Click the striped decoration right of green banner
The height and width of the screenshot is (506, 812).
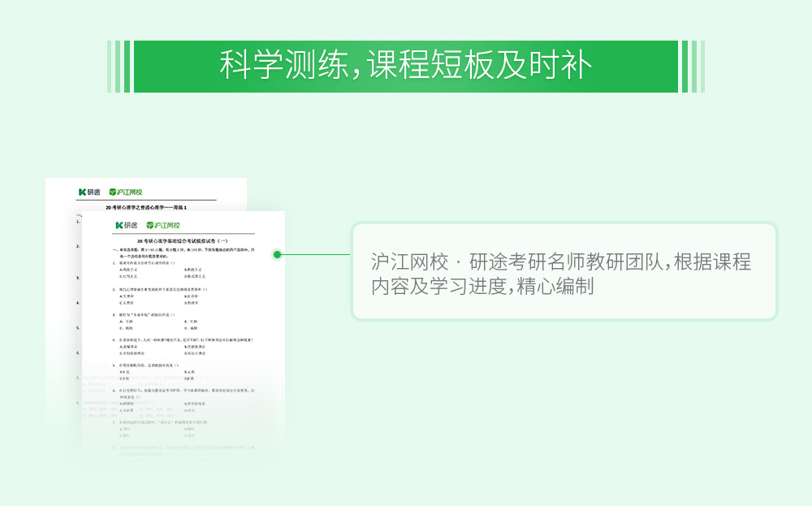[x=693, y=67]
